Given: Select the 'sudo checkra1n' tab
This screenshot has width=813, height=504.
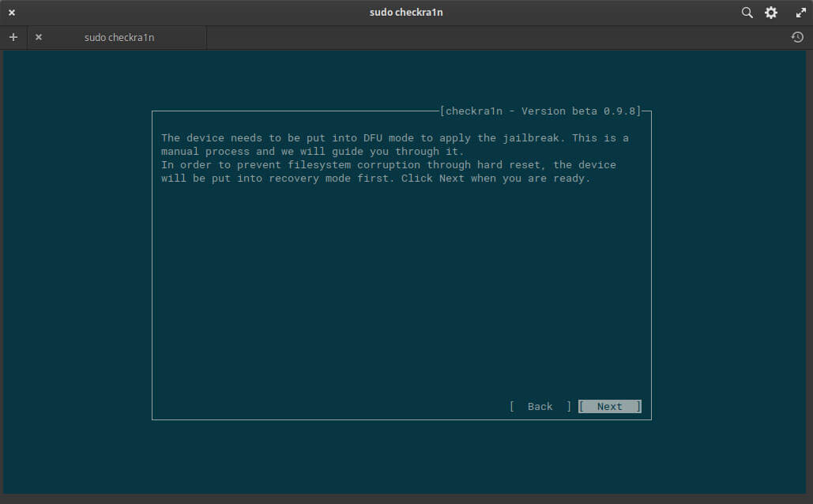Looking at the screenshot, I should click(x=119, y=37).
